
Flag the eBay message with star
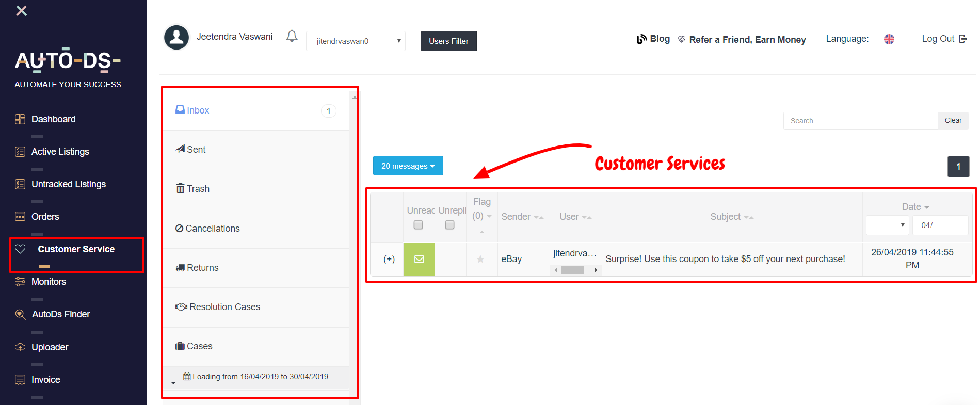(x=480, y=259)
